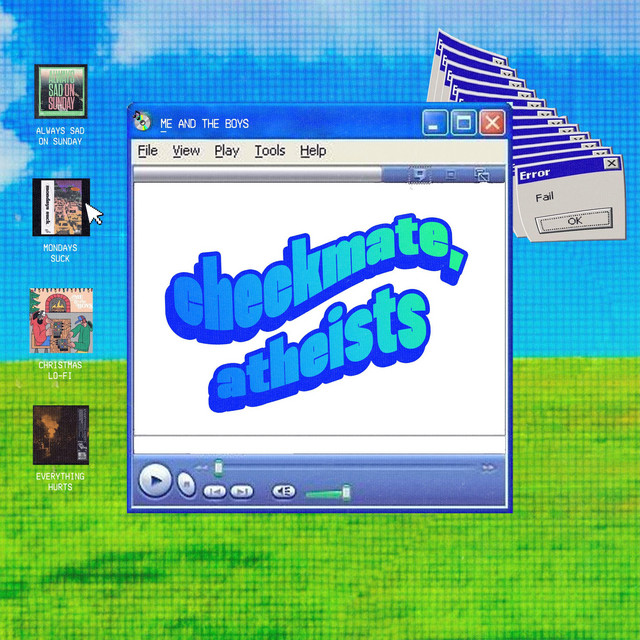This screenshot has width=640, height=640.
Task: Click the rewind arrows on seek bar
Action: point(202,467)
